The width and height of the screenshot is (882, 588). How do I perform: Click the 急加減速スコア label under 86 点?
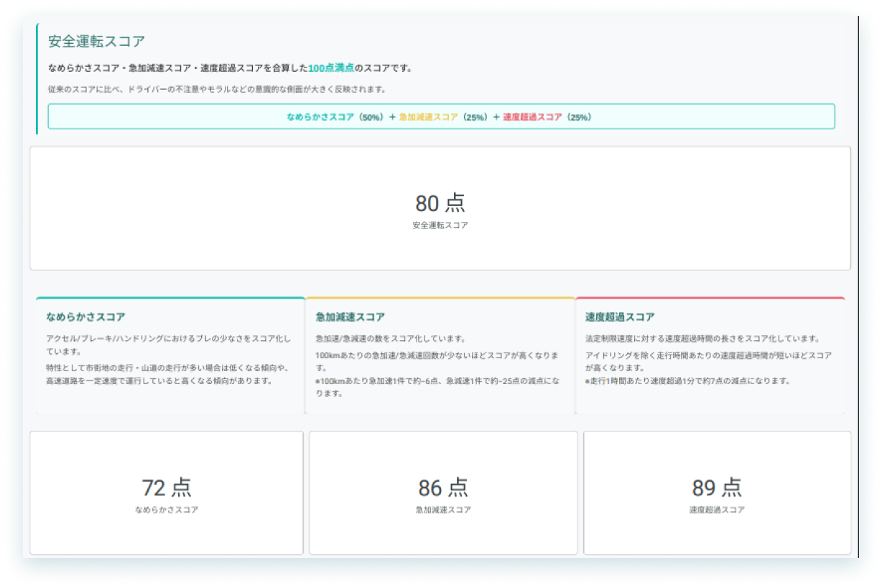443,510
